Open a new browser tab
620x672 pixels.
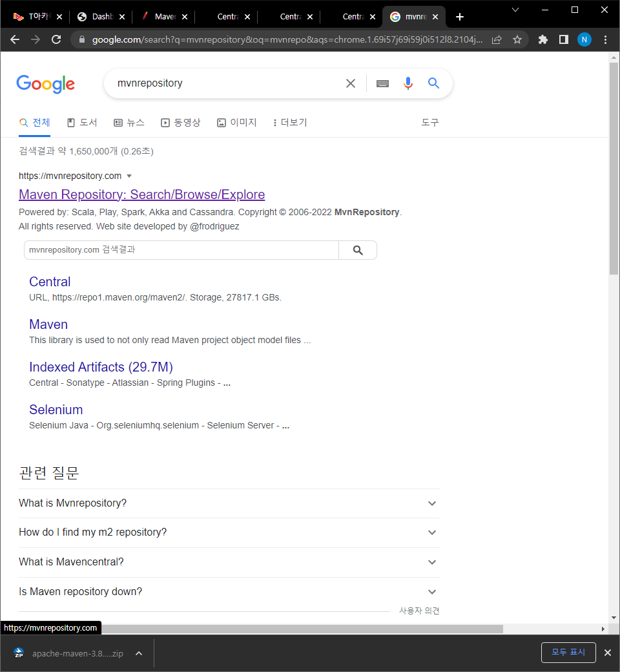coord(460,17)
